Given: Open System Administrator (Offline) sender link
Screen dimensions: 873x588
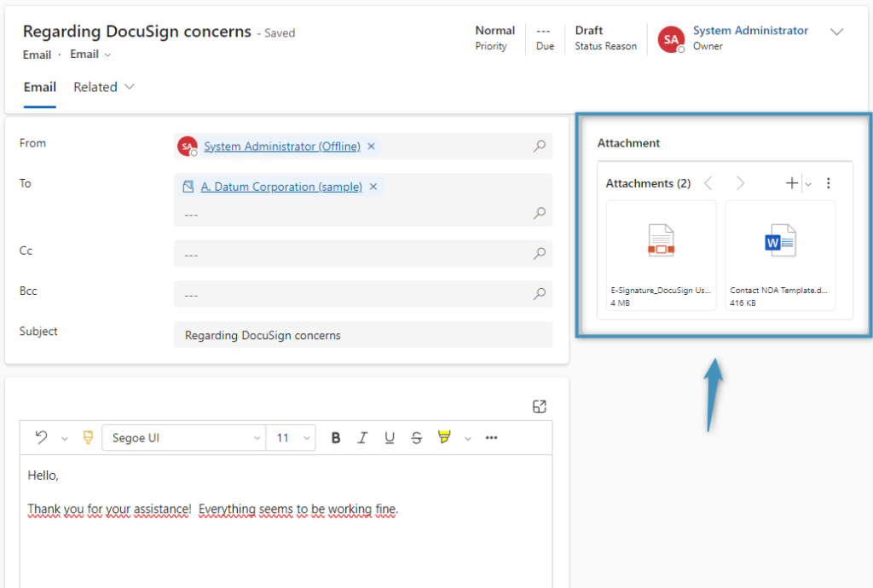Looking at the screenshot, I should [x=281, y=147].
